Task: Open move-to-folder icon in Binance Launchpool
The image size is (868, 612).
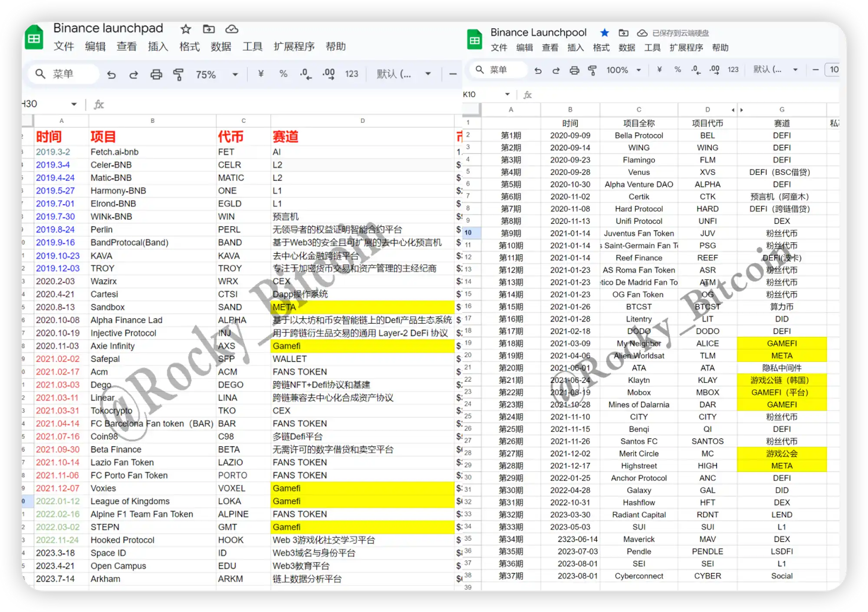Action: [x=623, y=33]
